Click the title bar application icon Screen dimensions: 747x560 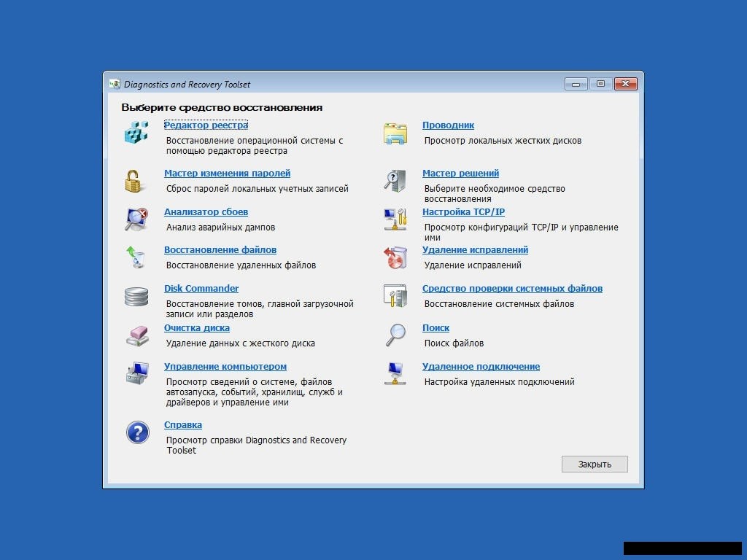pyautogui.click(x=115, y=85)
